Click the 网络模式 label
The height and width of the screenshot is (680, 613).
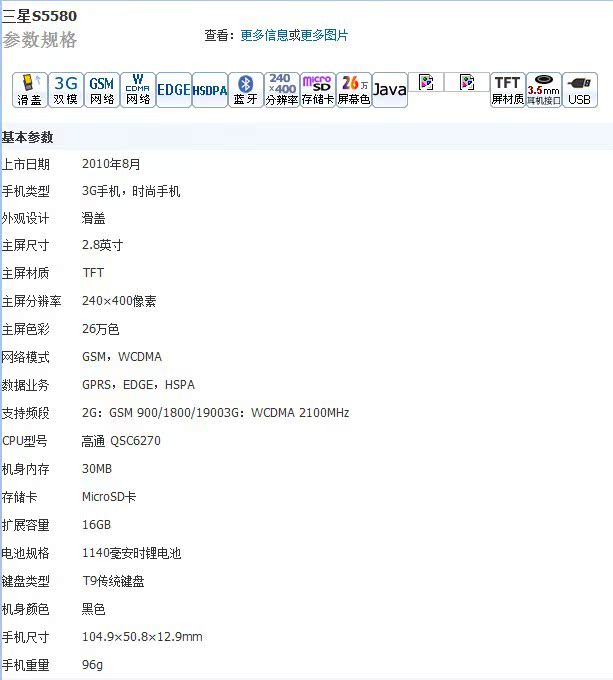pos(26,357)
